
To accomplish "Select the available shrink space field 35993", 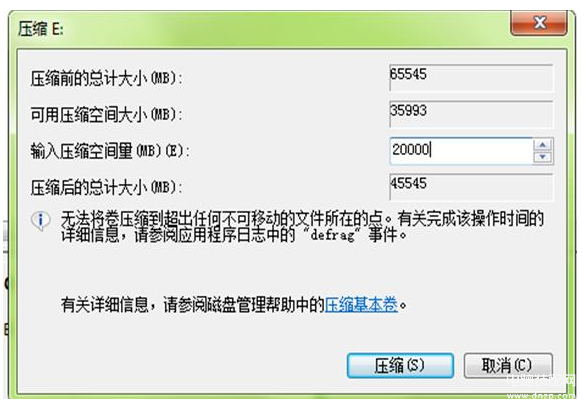I will (471, 114).
